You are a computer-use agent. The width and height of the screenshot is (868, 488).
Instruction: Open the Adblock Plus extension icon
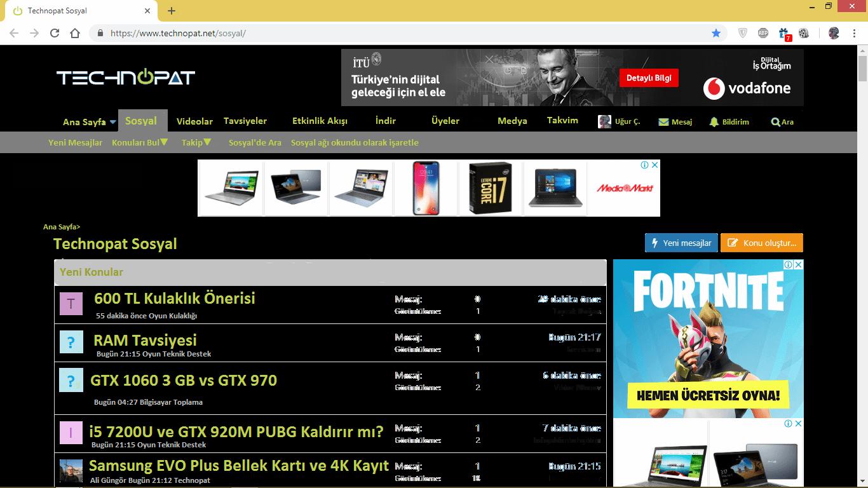763,33
